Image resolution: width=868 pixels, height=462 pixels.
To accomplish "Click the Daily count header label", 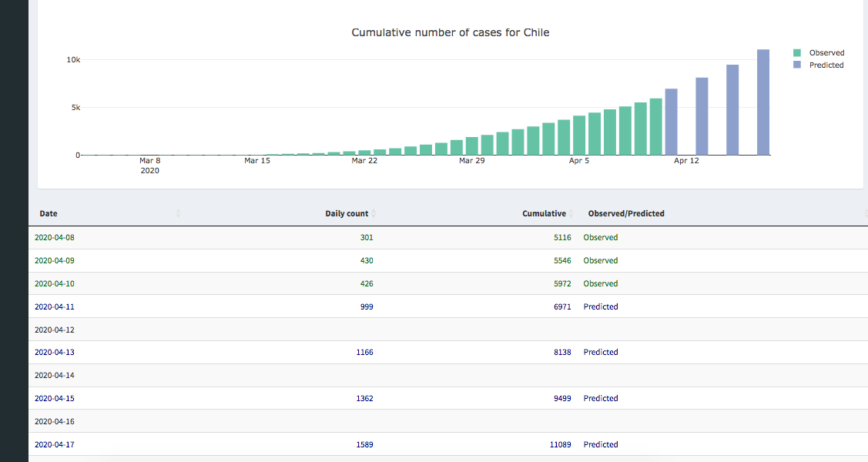I will click(x=346, y=213).
